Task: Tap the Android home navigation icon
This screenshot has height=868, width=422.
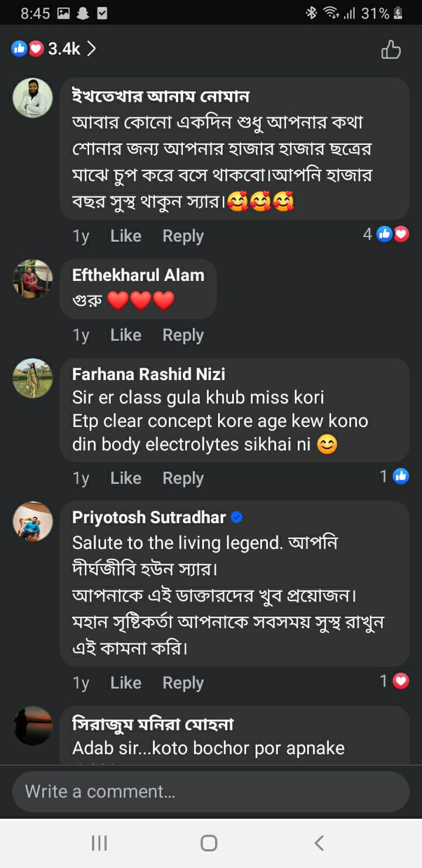Action: [209, 843]
